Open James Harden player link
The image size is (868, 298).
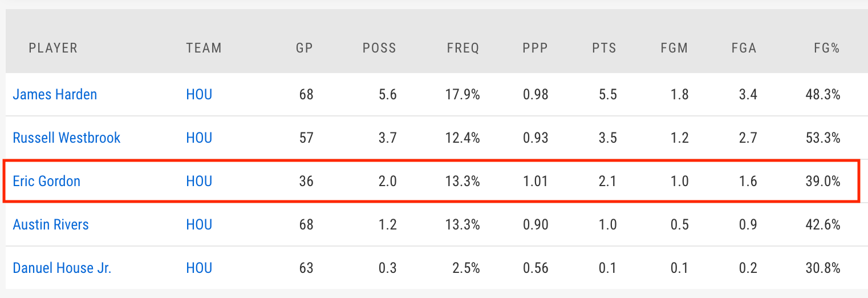pos(55,94)
